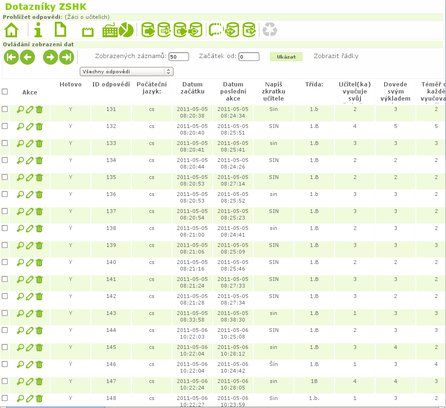Sort by ID odpovědi column header
The image size is (446, 408).
point(111,84)
